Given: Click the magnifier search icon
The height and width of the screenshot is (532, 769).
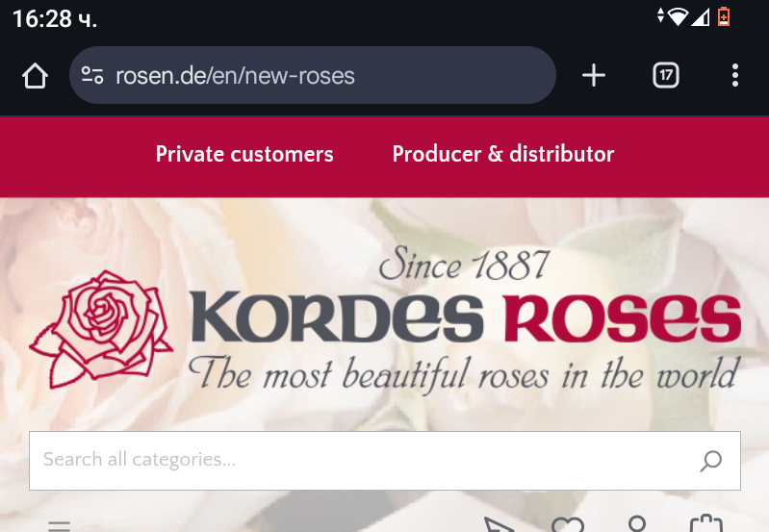Looking at the screenshot, I should tap(710, 461).
